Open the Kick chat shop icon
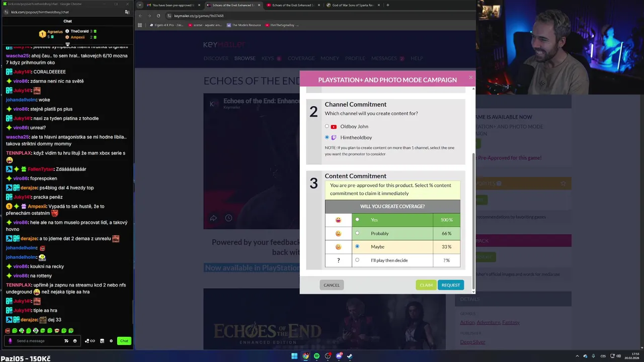 click(102, 341)
